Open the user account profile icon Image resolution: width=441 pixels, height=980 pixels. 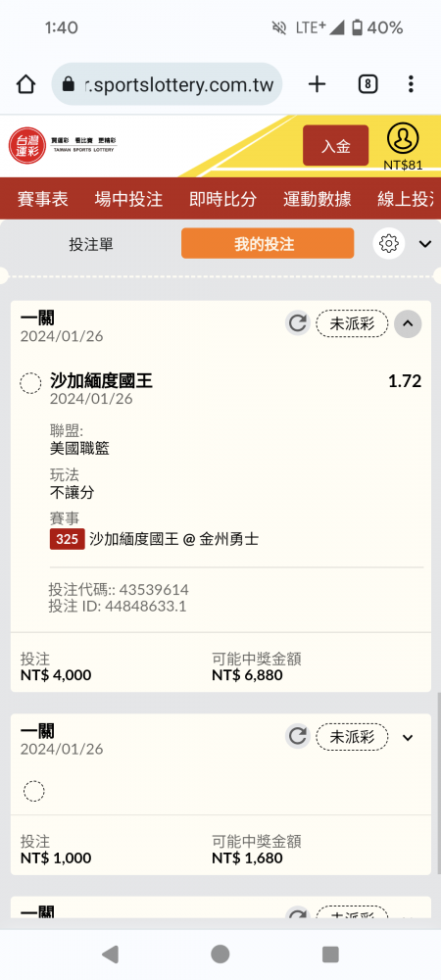[403, 139]
